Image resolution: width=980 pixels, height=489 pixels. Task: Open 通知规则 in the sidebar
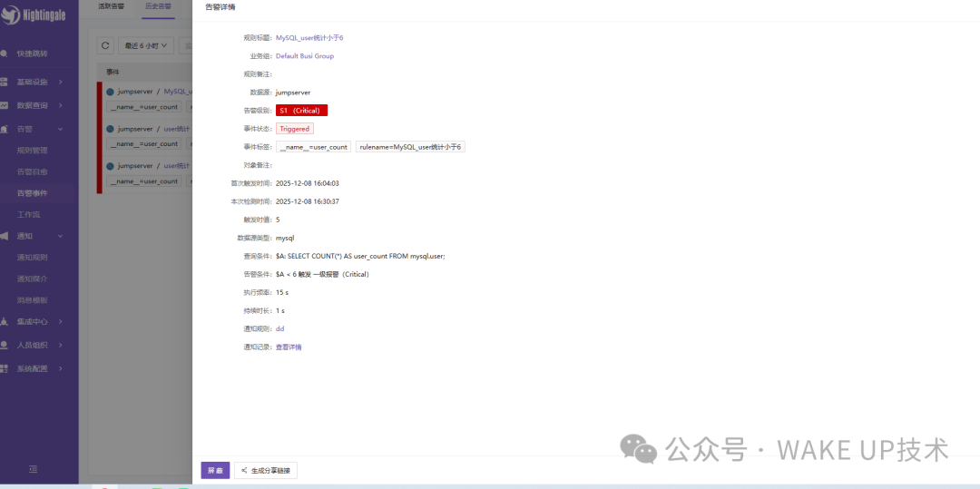click(32, 258)
